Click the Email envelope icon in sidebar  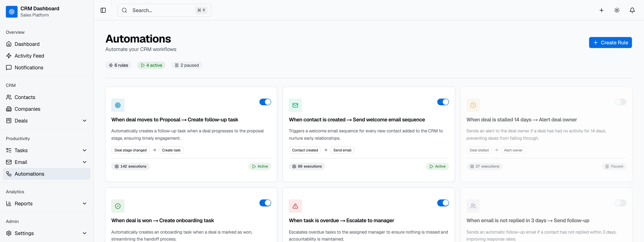point(9,162)
